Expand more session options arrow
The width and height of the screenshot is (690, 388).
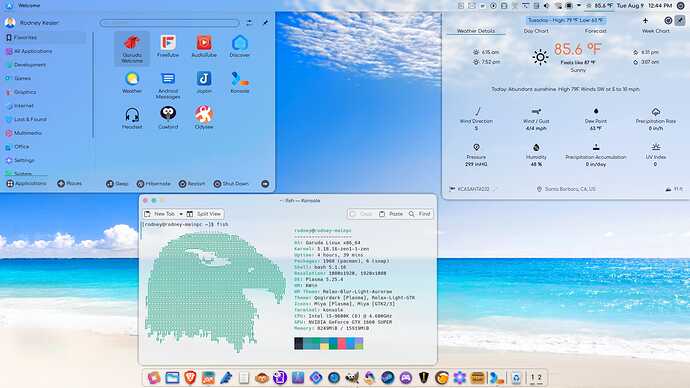(265, 184)
